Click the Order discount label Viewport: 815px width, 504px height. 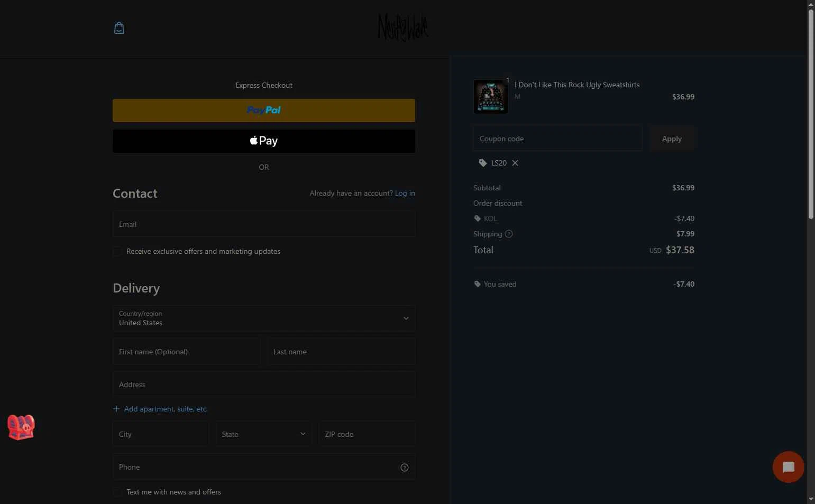(498, 203)
